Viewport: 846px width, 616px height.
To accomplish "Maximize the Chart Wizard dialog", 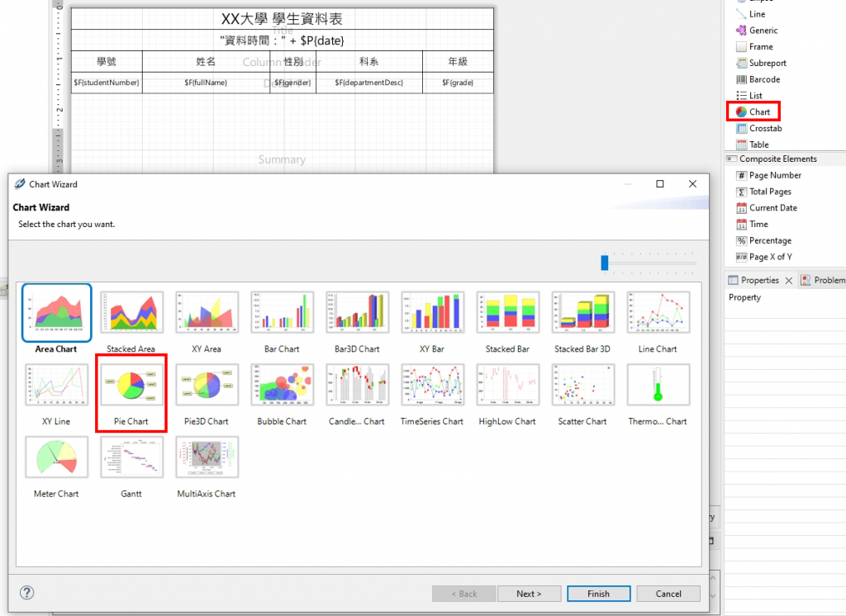I will coord(659,184).
